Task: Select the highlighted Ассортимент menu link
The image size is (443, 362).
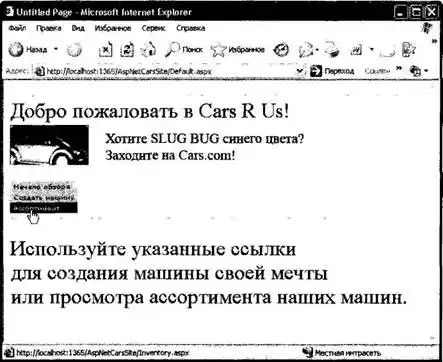Action: click(44, 208)
